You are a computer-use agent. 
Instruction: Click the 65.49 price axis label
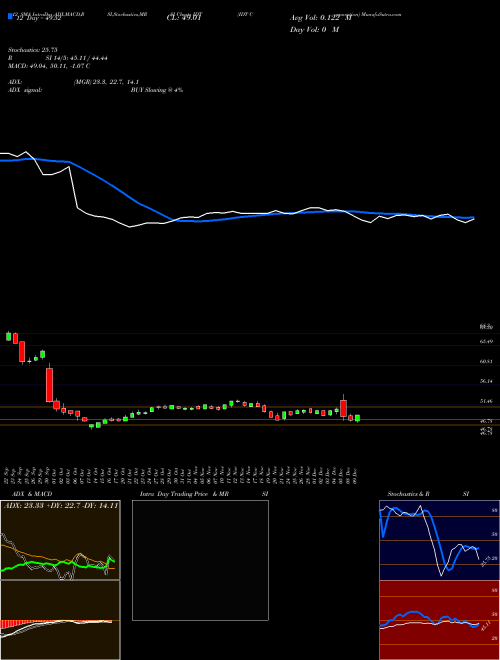(x=486, y=341)
